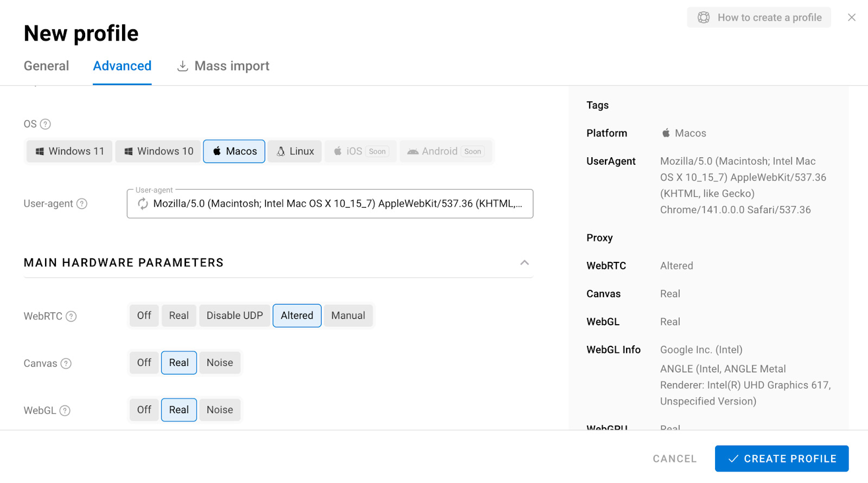This screenshot has height=483, width=868.
Task: Turn WebGL Off
Action: [144, 410]
